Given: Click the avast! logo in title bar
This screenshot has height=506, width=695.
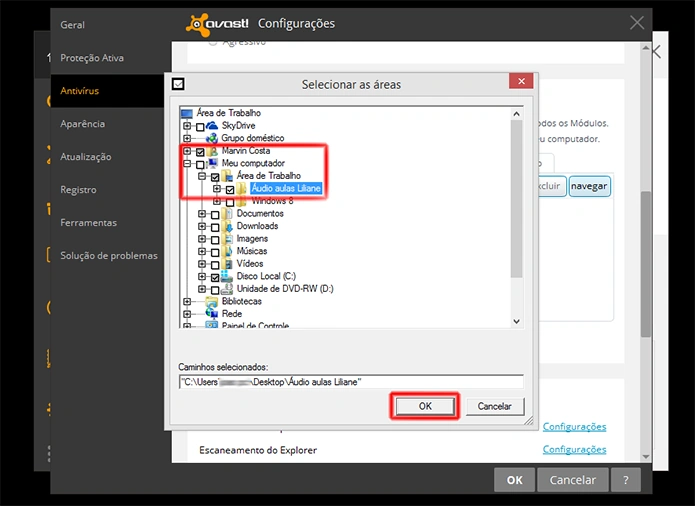Looking at the screenshot, I should [217, 24].
